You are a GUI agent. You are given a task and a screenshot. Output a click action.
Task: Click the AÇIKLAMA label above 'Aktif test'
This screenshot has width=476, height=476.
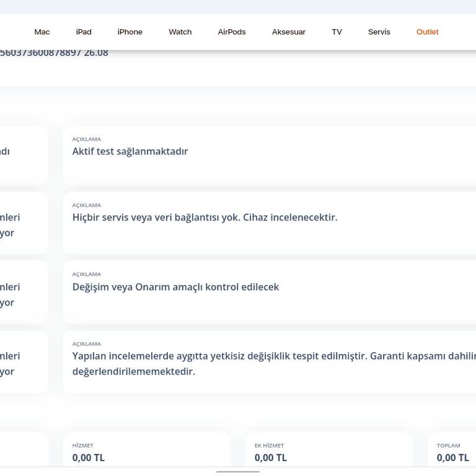(86, 139)
